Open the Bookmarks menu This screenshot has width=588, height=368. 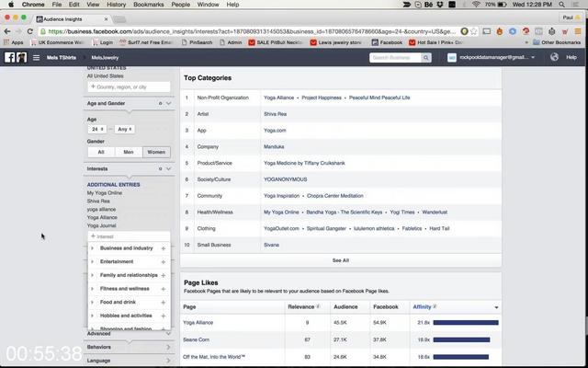[x=149, y=5]
